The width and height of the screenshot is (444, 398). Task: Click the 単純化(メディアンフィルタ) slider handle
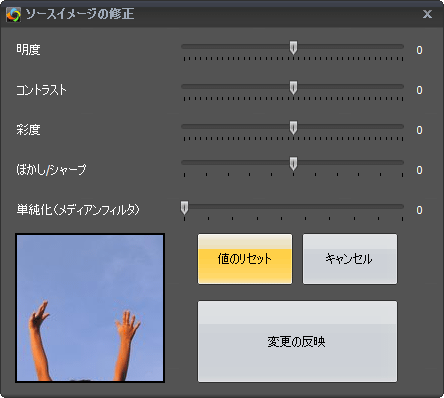point(184,208)
